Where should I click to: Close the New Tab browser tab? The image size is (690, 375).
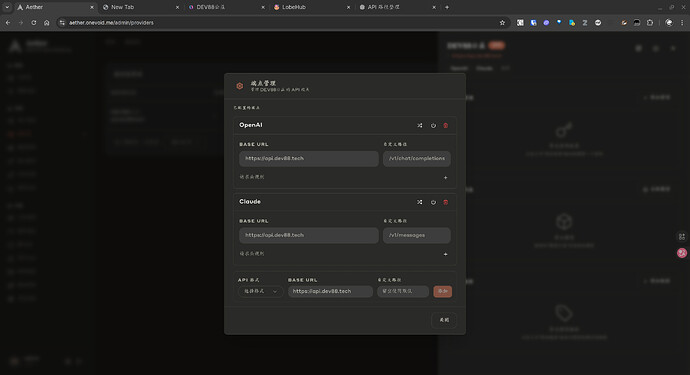tap(177, 7)
